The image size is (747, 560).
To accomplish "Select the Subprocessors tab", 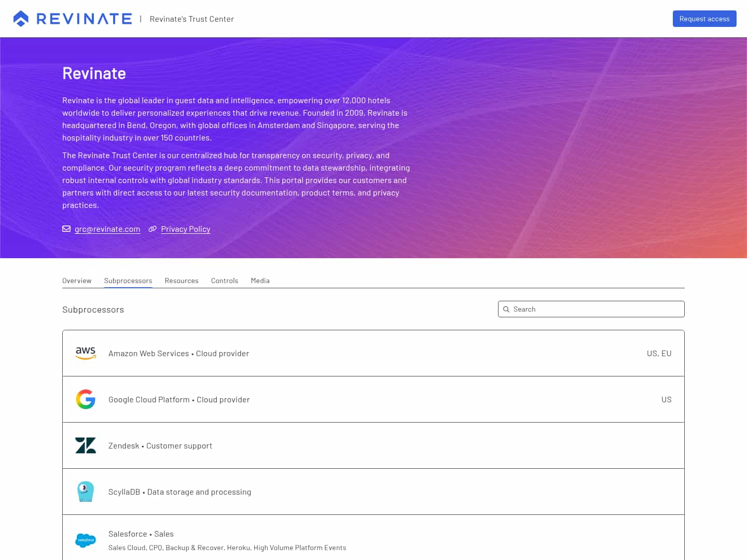I will click(128, 281).
